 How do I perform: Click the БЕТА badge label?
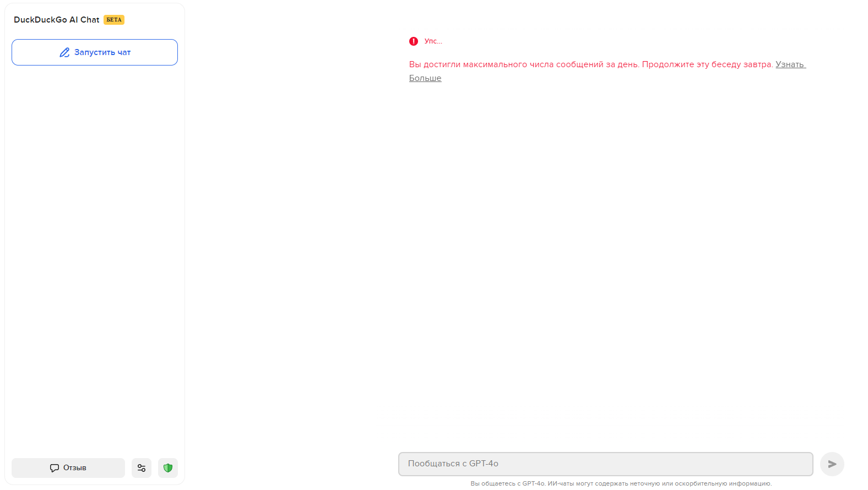[114, 20]
